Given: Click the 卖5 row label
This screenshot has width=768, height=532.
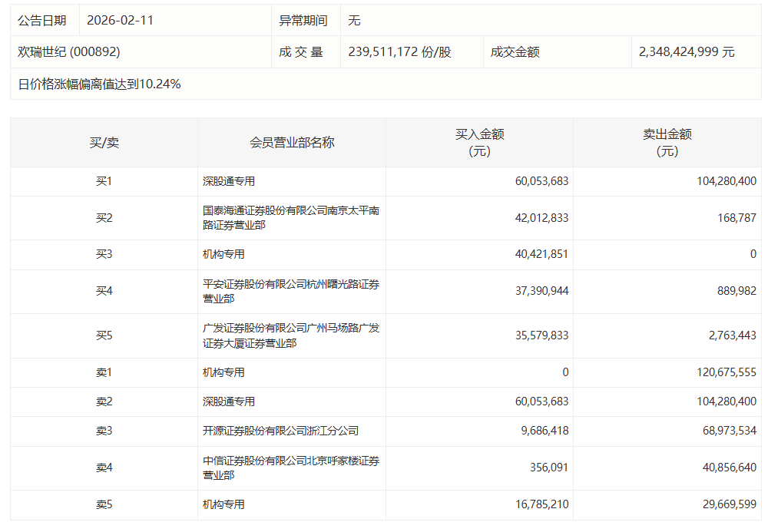Looking at the screenshot, I should coord(104,505).
